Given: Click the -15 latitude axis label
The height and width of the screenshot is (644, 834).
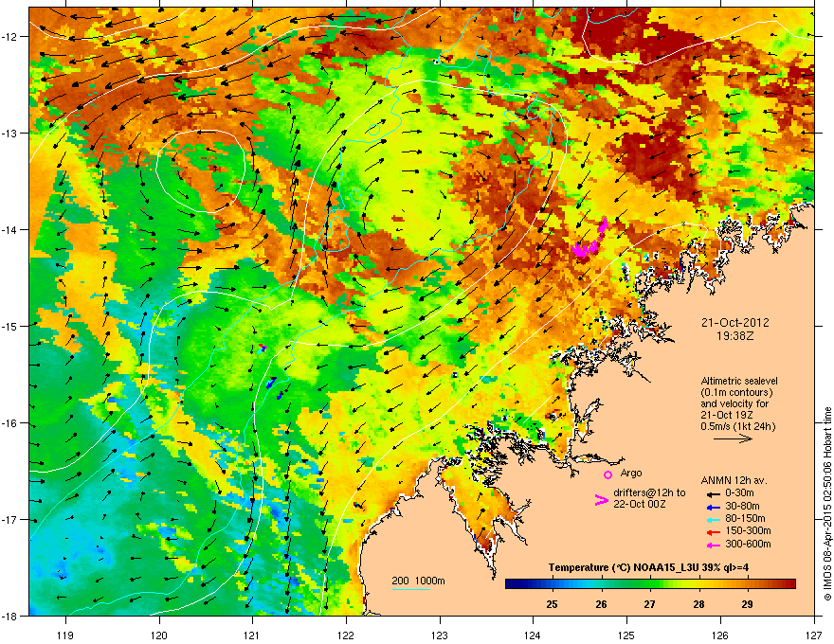Looking at the screenshot, I should coord(9,326).
